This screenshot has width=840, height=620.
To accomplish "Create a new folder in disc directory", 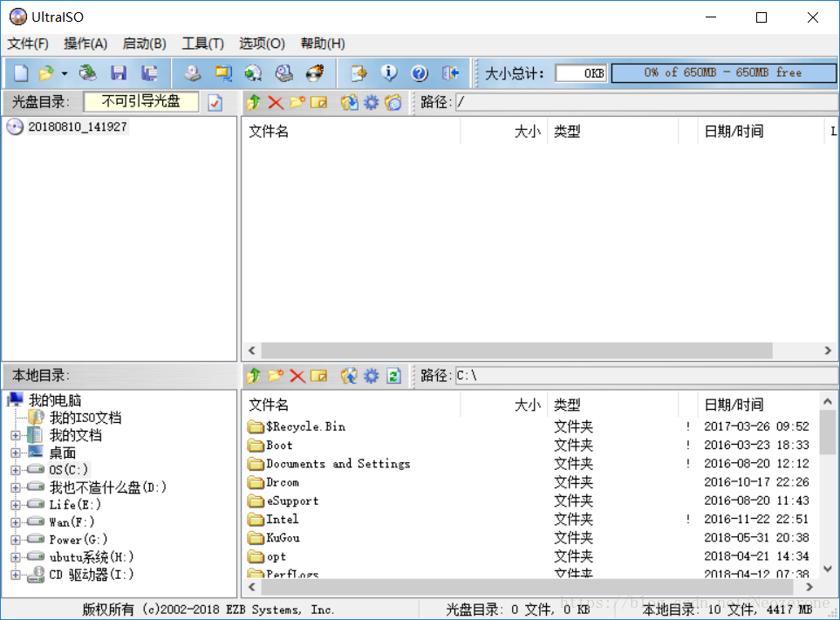I will (297, 102).
